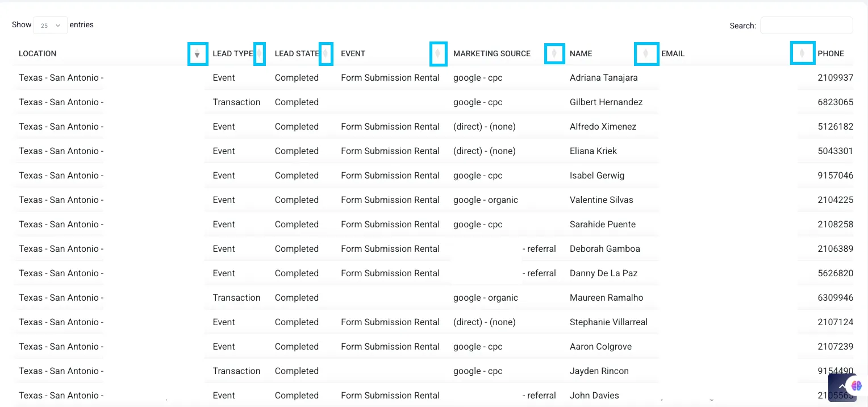The height and width of the screenshot is (407, 868).
Task: Click the Marketing Source sort icon
Action: pyautogui.click(x=554, y=54)
